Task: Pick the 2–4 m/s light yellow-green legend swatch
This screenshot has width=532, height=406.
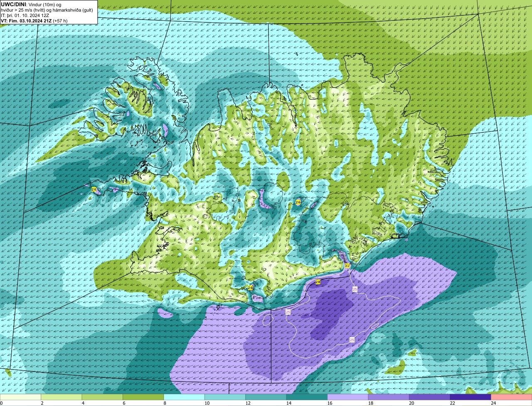Action: coord(62,397)
